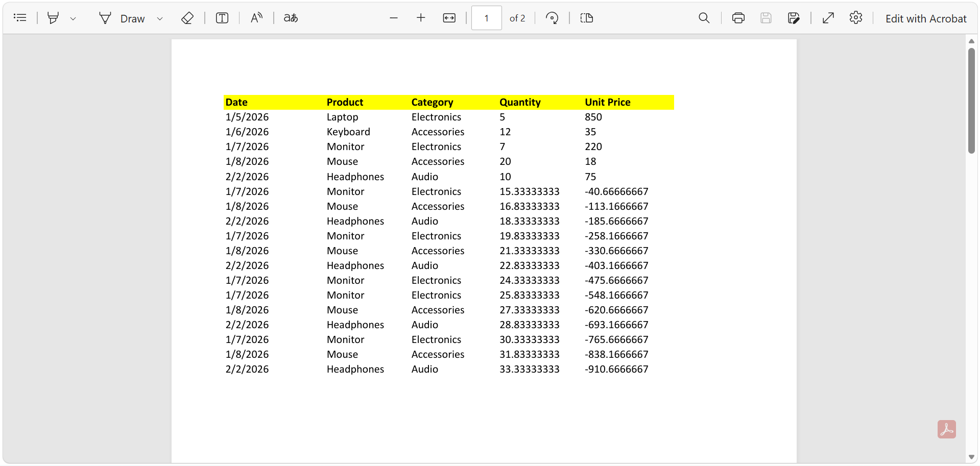Click the value -113.1666667
The image size is (980, 466).
(616, 206)
